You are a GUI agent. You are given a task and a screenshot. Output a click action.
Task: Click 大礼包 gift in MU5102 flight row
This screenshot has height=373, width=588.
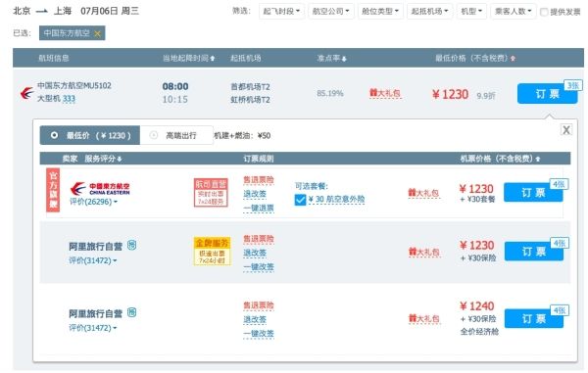click(385, 93)
